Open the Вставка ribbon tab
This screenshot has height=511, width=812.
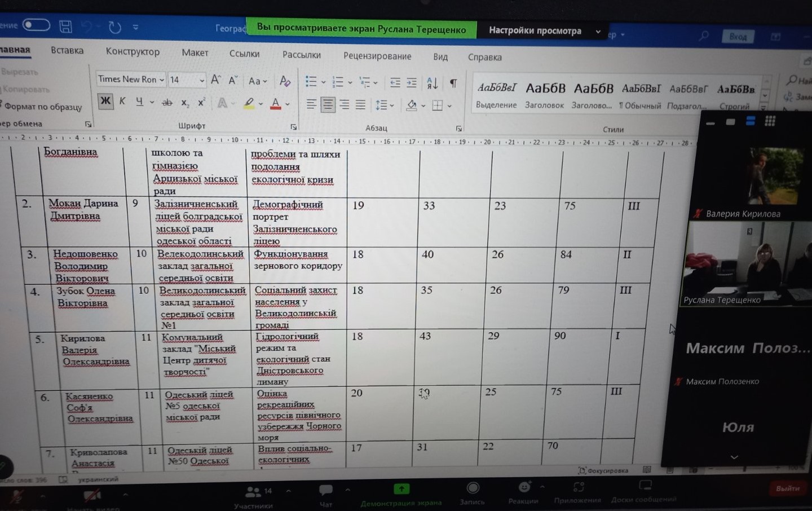point(67,51)
